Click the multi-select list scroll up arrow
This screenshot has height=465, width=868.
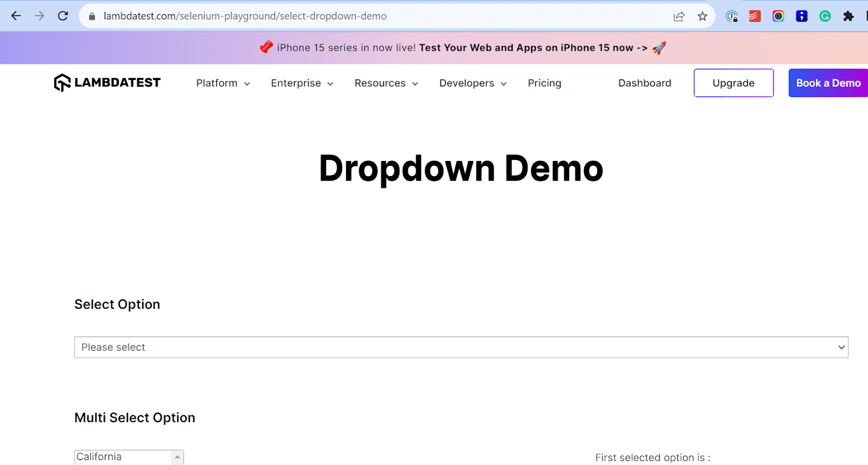pyautogui.click(x=177, y=457)
